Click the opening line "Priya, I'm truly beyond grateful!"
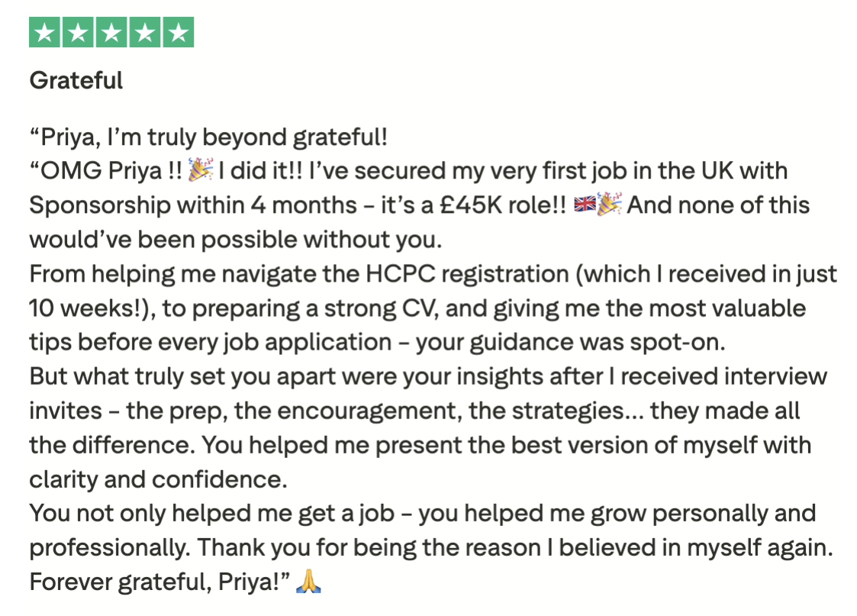This screenshot has height=616, width=857. click(x=208, y=137)
